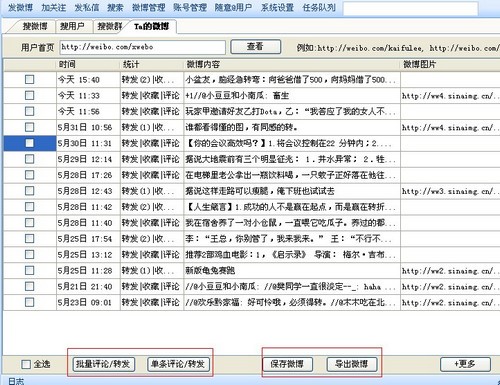Open the 账号管理 menu

[190, 7]
